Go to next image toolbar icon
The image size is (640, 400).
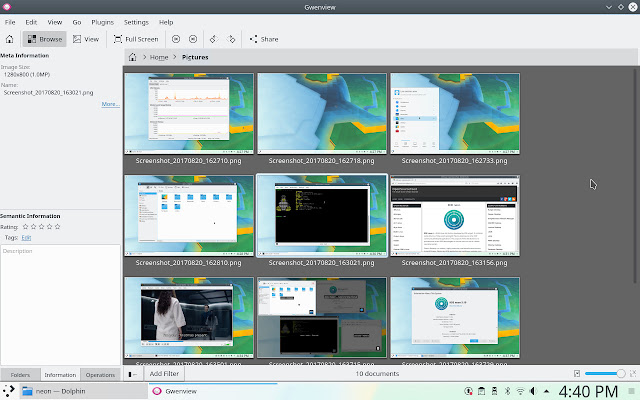pyautogui.click(x=193, y=39)
